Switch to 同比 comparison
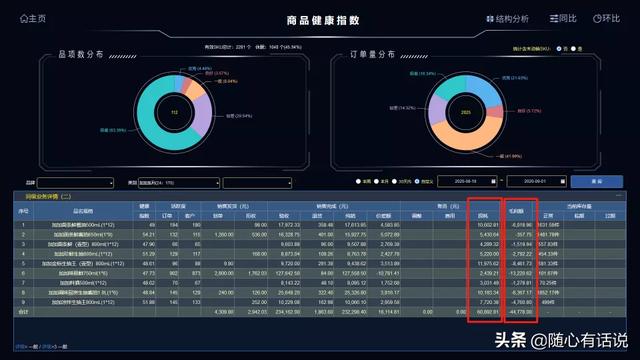This screenshot has width=640, height=360. [563, 18]
